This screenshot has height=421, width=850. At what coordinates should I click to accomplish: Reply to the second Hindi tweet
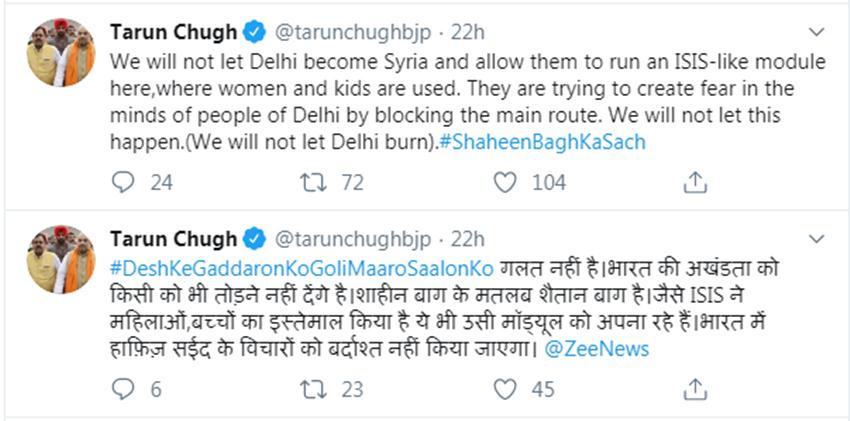pos(123,389)
